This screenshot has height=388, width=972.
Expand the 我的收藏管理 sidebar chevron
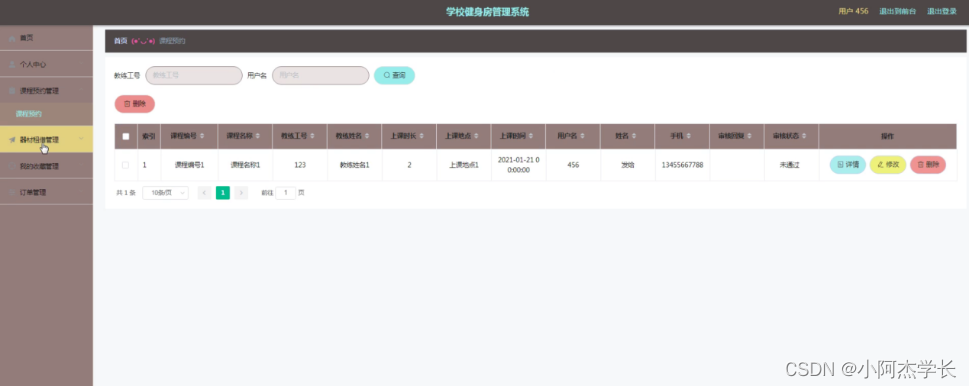(x=81, y=166)
